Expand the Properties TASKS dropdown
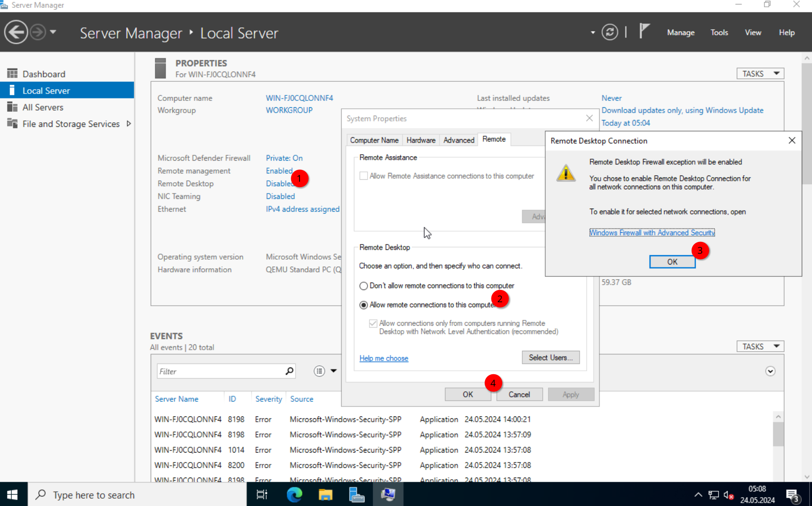Viewport: 812px width, 506px height. coord(760,73)
